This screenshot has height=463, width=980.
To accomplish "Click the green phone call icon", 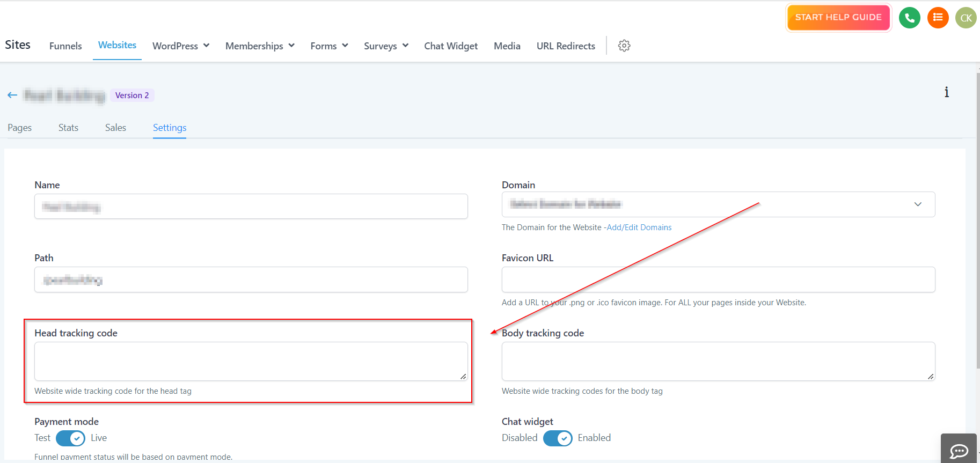I will click(x=909, y=18).
